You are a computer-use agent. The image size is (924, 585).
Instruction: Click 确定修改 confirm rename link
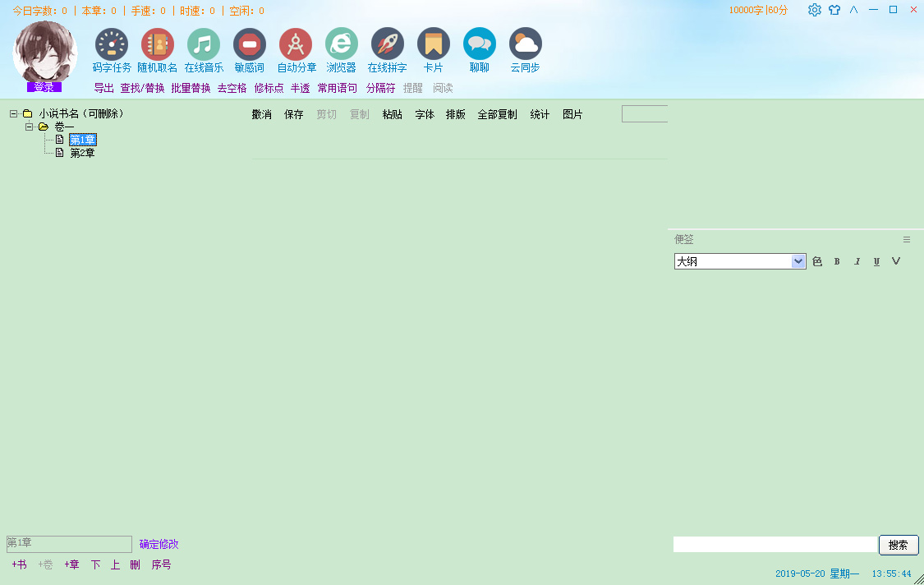pos(159,544)
